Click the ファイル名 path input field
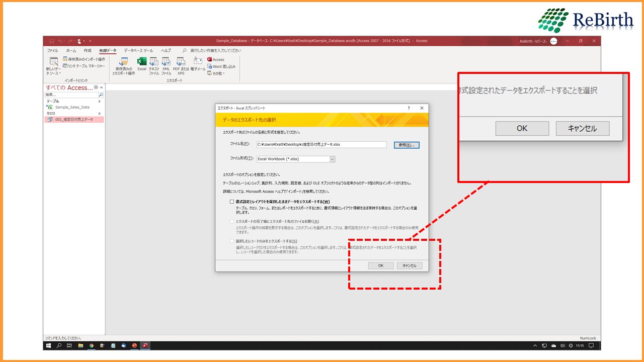Viewport: 644px width, 362px height. [x=321, y=145]
